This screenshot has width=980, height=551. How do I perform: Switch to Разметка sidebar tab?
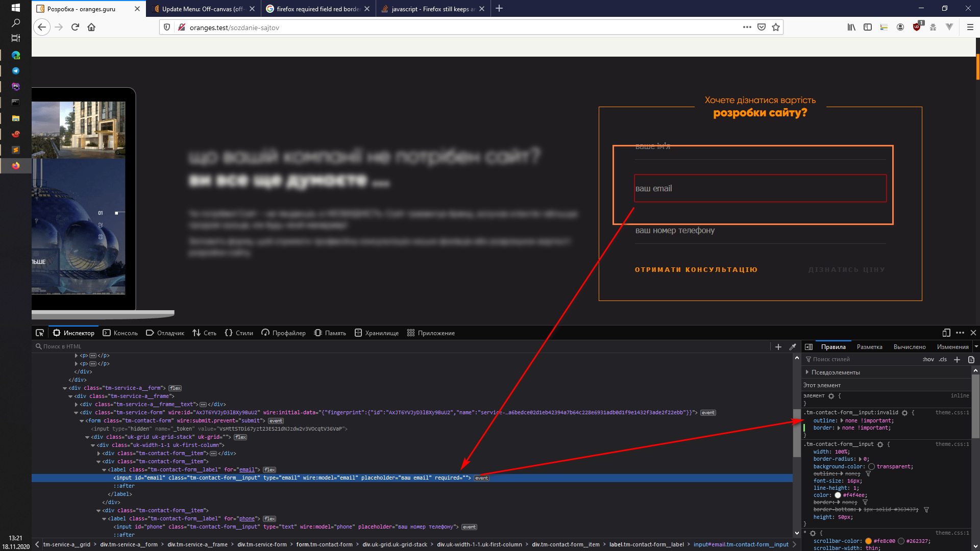click(x=869, y=347)
